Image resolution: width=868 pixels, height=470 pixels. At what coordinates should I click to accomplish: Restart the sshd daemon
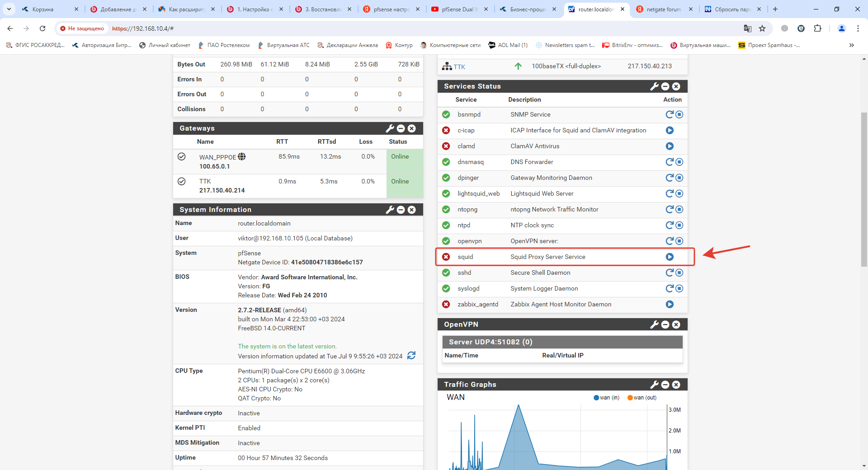(670, 273)
